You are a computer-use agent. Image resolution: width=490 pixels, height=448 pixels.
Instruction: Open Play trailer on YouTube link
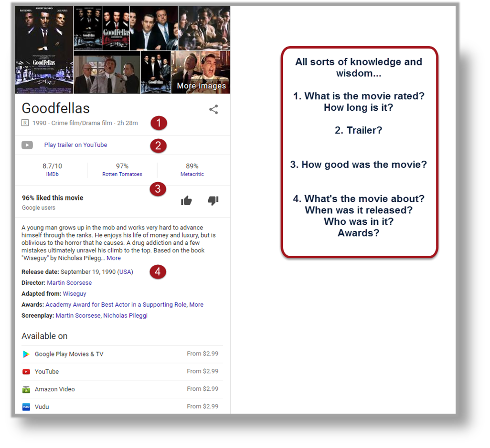pos(75,145)
